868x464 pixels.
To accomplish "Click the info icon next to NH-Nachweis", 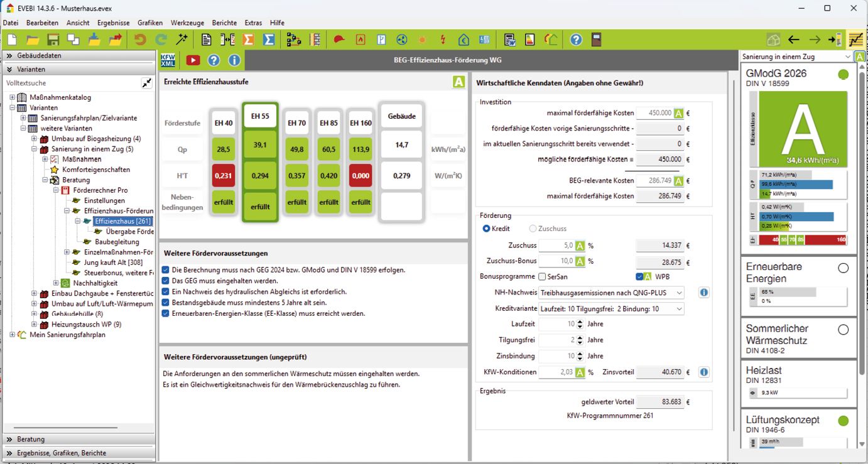I will 704,293.
